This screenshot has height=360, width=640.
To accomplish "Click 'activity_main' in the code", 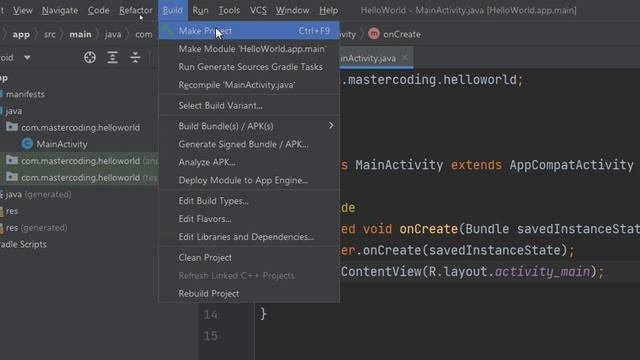I will 542,271.
